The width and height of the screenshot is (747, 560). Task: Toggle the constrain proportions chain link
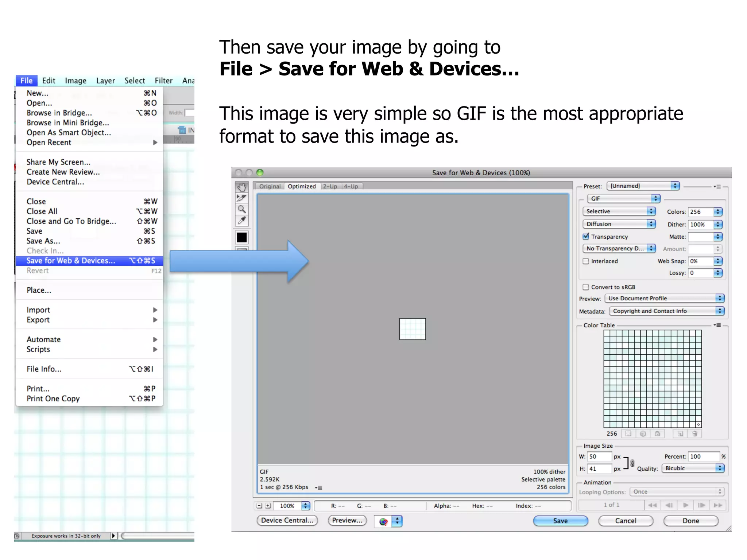(632, 463)
